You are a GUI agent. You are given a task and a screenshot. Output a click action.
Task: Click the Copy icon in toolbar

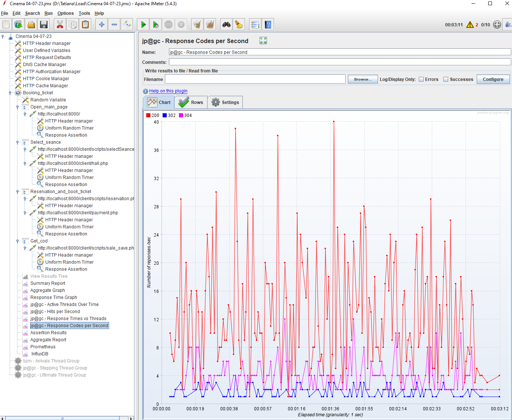coord(73,25)
